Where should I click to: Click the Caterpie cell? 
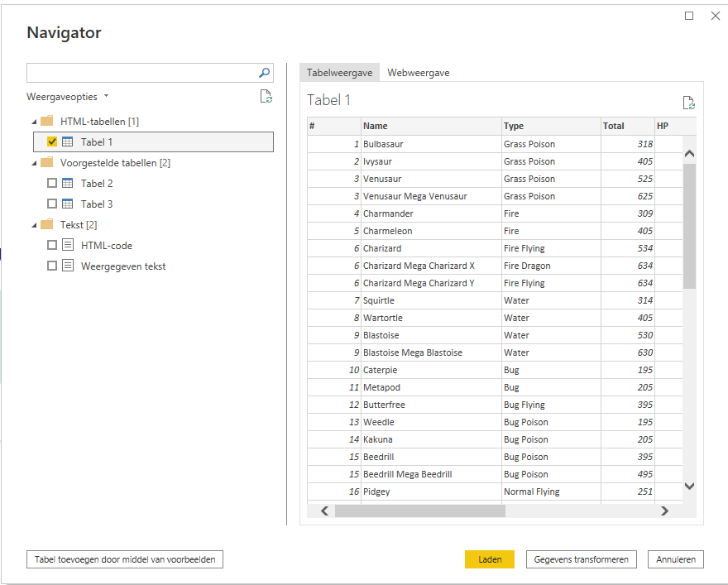(x=431, y=370)
